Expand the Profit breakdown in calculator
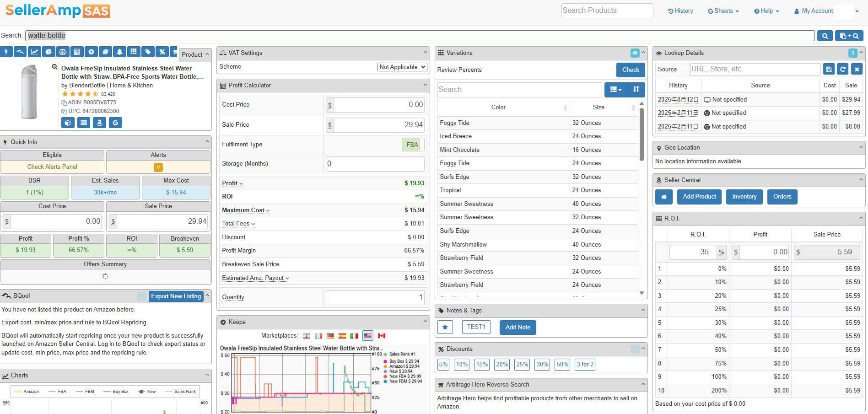The image size is (868, 414). coord(232,183)
